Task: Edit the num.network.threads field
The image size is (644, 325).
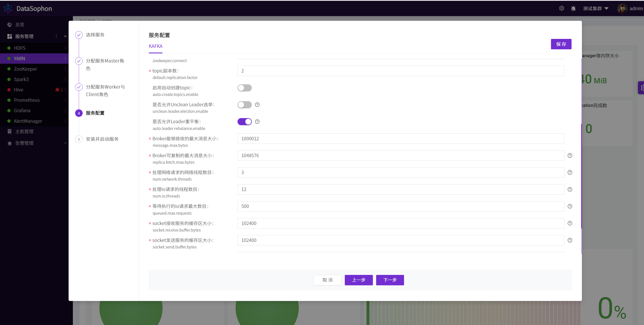Action: tap(401, 172)
